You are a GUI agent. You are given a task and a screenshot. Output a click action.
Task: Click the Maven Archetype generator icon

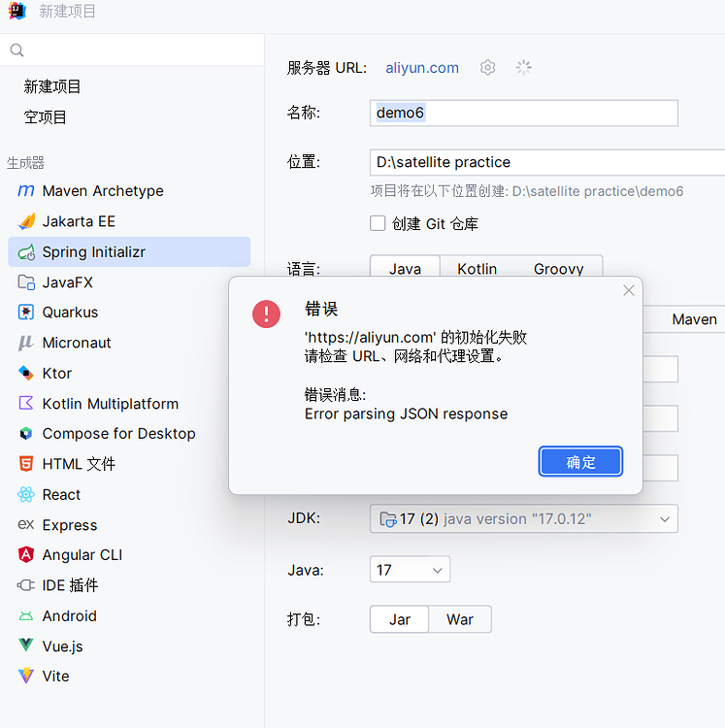pos(26,191)
